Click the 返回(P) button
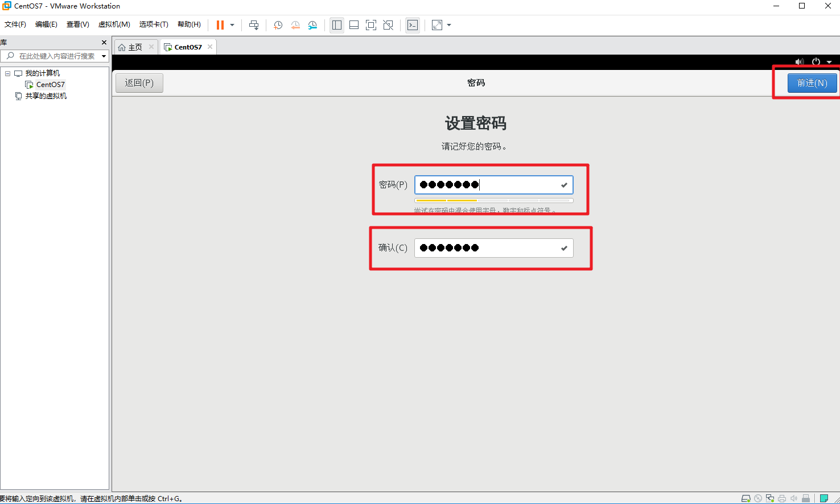The width and height of the screenshot is (840, 504). [139, 83]
